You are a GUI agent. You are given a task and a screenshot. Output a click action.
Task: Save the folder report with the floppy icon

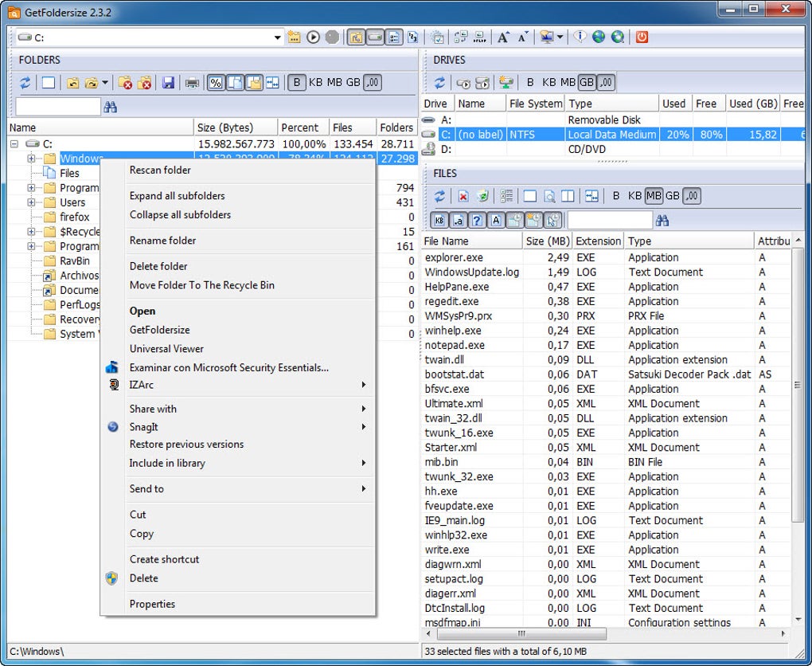[x=168, y=82]
